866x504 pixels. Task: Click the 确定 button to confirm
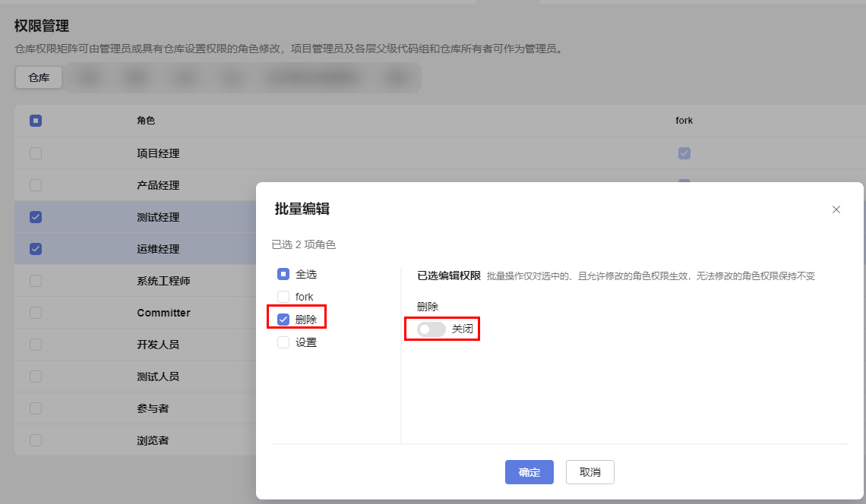tap(529, 472)
